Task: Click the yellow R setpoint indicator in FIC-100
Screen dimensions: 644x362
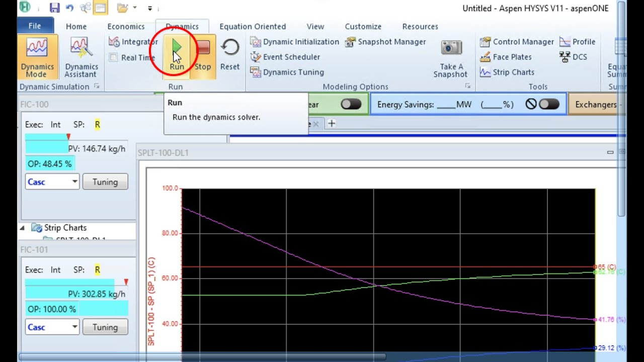Action: point(97,125)
